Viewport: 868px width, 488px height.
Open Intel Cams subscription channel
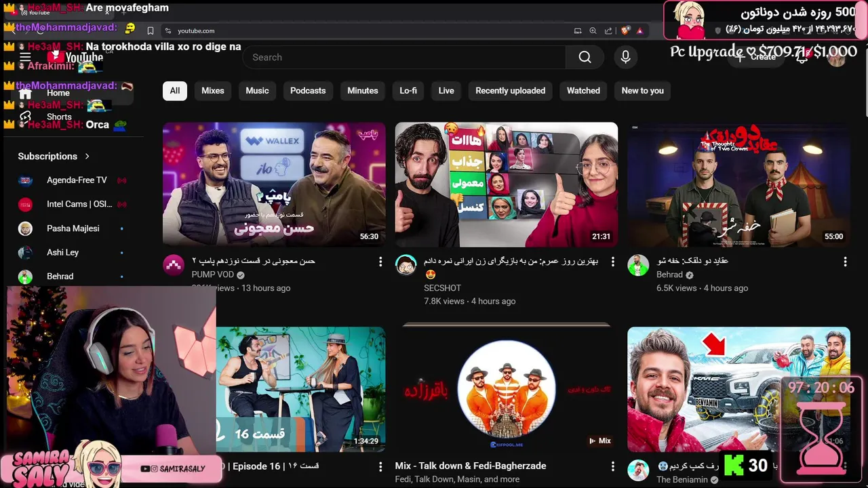tap(71, 204)
